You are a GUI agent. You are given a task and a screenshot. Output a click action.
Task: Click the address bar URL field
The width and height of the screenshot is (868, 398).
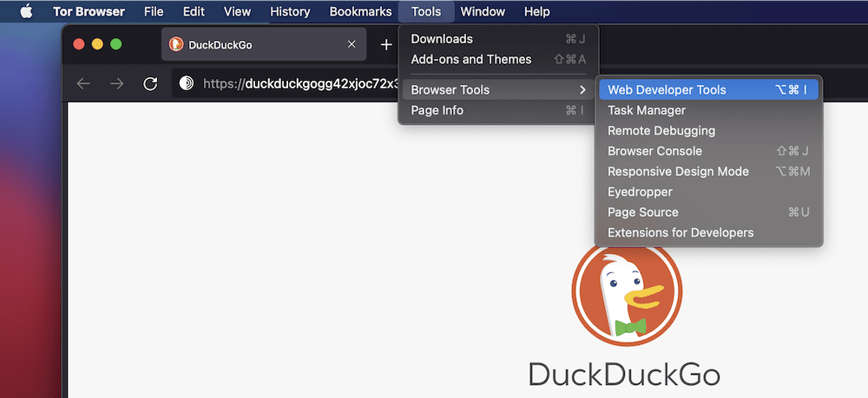tap(295, 84)
